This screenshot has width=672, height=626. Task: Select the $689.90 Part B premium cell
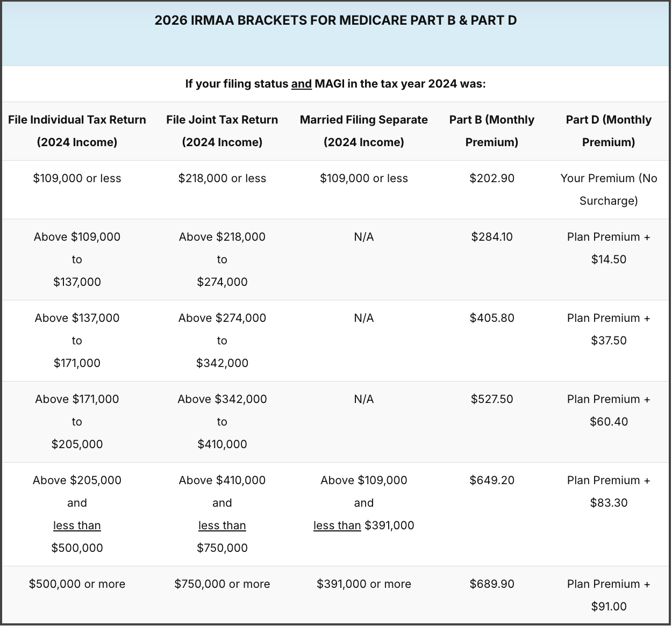(x=491, y=584)
